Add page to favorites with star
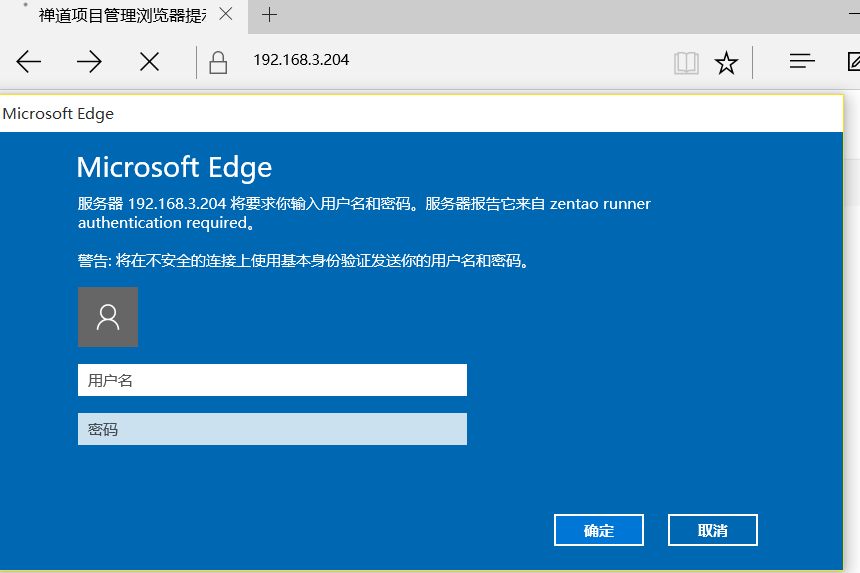 click(726, 63)
